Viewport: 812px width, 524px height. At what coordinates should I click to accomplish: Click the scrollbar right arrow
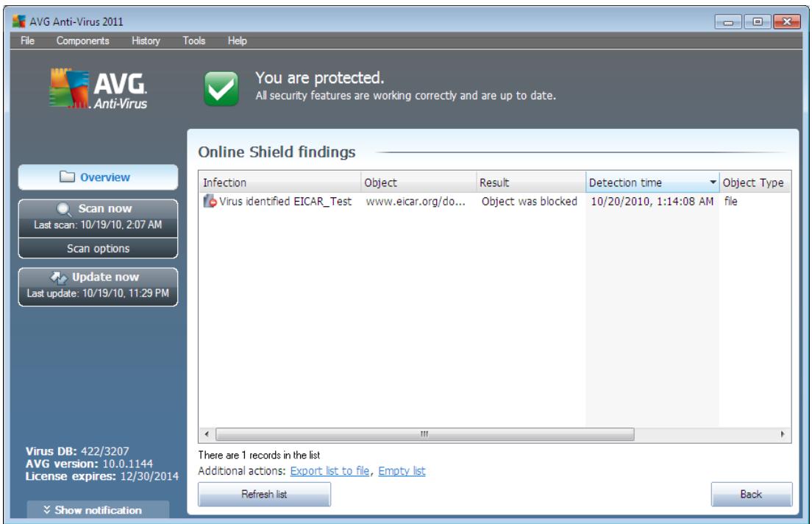tap(783, 433)
